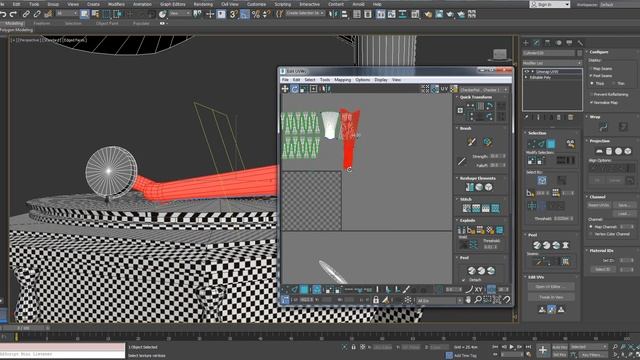
Task: Enable Percent Snap toggle icon
Action: tap(256, 14)
